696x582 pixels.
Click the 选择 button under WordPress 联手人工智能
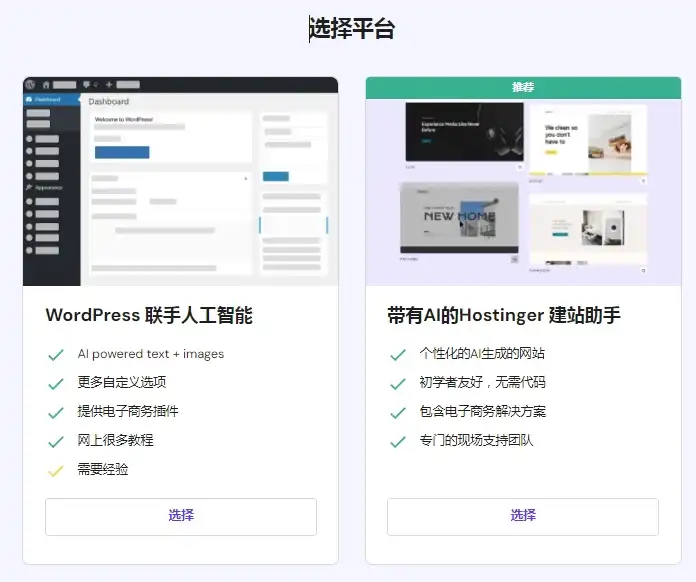[181, 517]
